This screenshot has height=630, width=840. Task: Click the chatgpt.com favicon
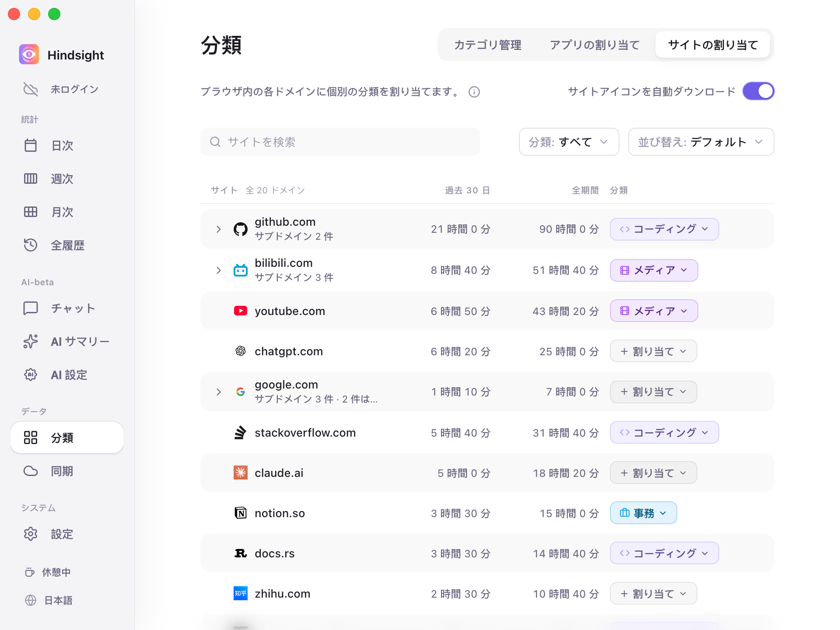point(241,351)
